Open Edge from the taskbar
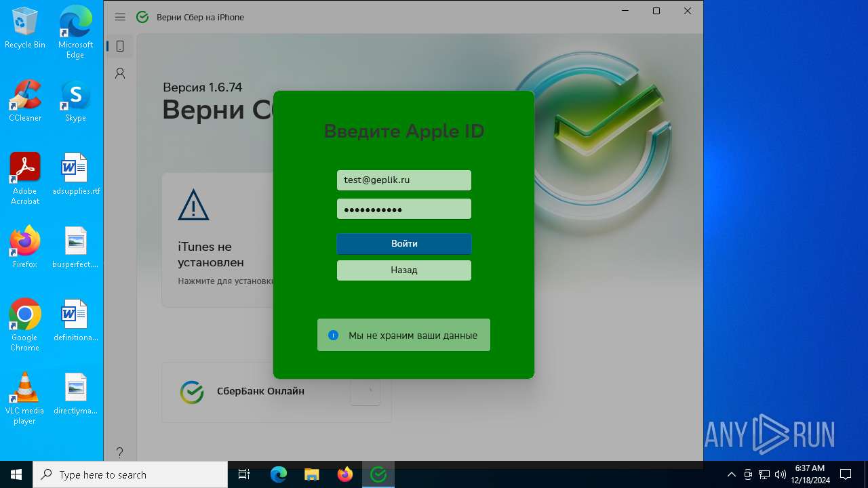868x488 pixels. coord(279,474)
